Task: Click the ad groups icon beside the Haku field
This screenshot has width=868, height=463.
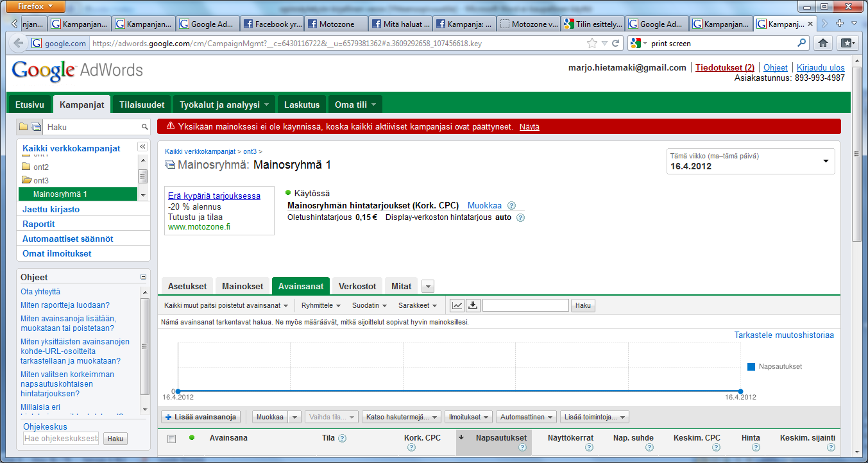Action: tap(36, 127)
